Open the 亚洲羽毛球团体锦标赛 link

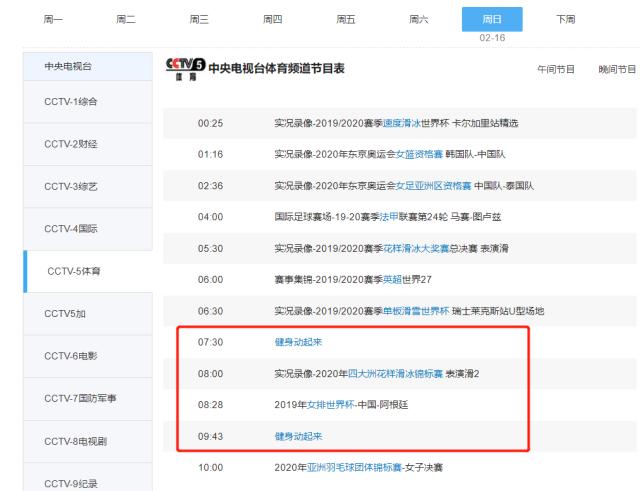pyautogui.click(x=354, y=467)
